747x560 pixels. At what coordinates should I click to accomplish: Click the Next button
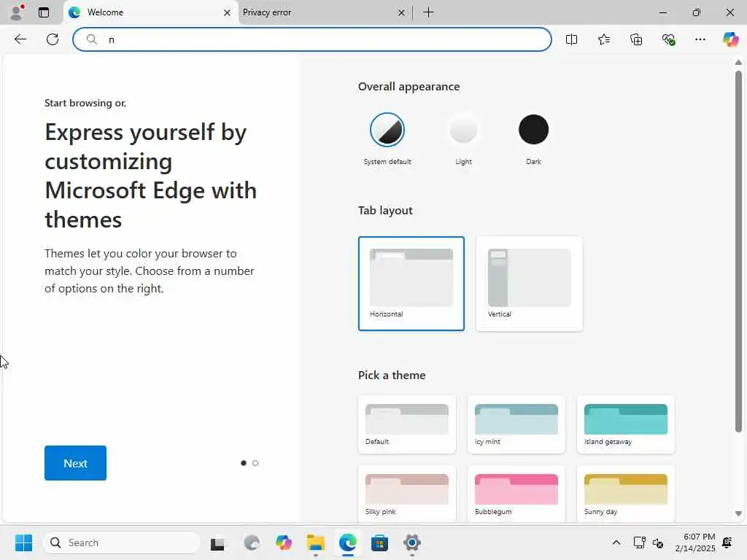tap(75, 463)
